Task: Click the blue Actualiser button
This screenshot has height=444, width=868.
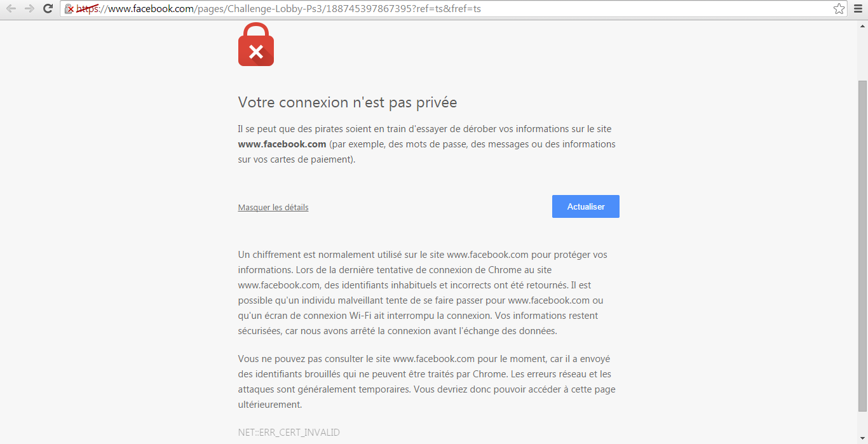Action: (x=586, y=206)
